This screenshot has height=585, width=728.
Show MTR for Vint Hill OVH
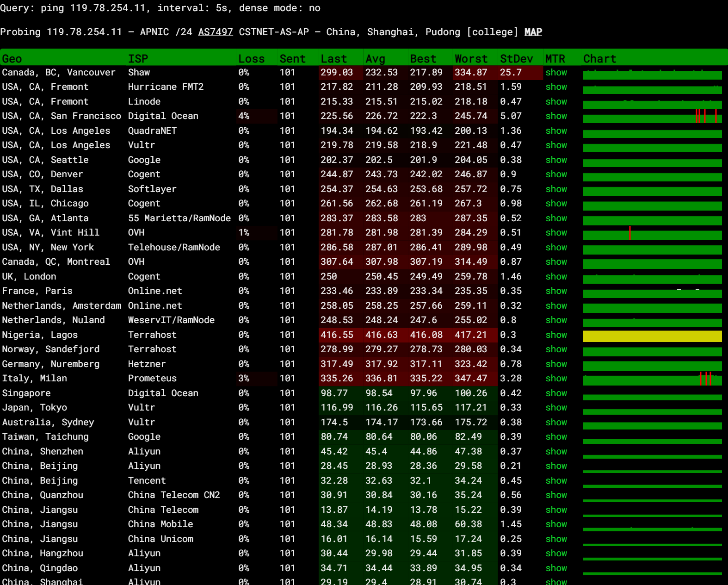tap(556, 233)
